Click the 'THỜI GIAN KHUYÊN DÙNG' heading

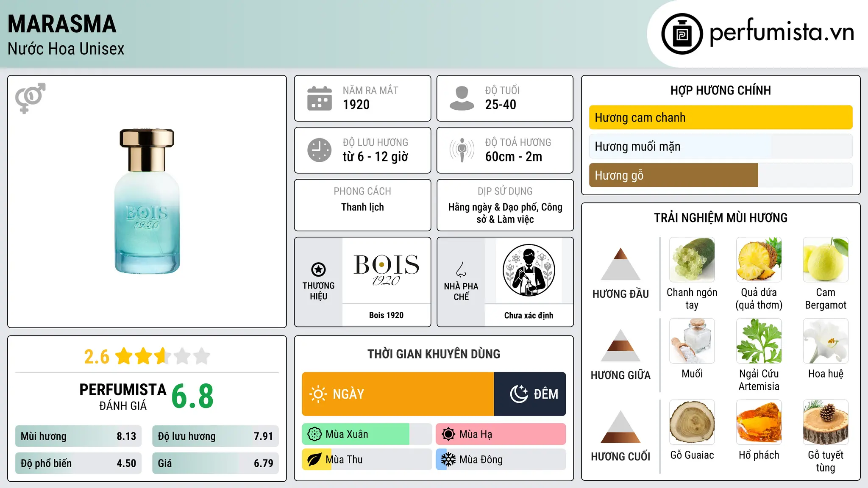434,354
